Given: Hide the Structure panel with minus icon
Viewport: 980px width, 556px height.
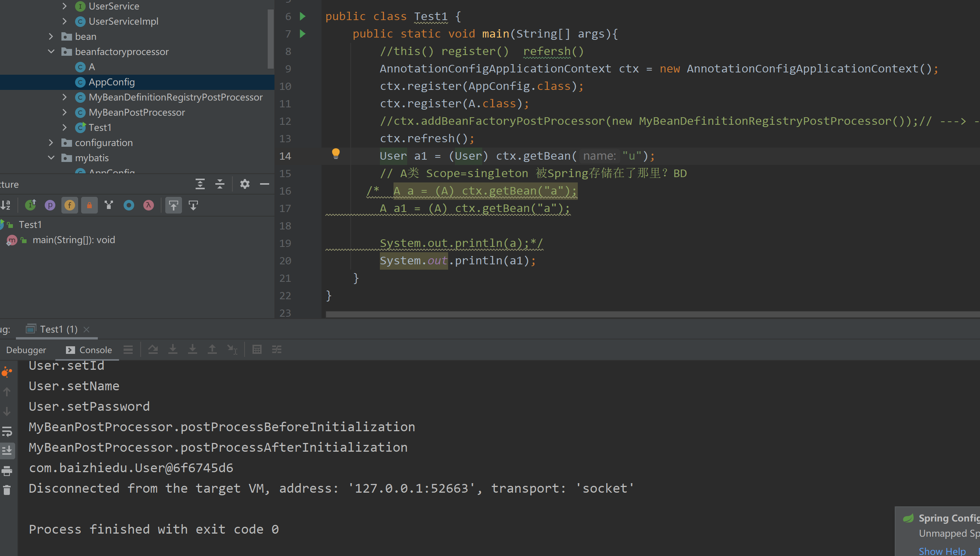Looking at the screenshot, I should tap(265, 184).
